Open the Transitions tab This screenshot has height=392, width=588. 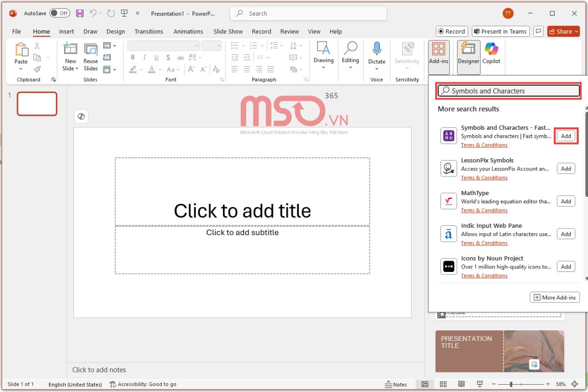click(149, 31)
